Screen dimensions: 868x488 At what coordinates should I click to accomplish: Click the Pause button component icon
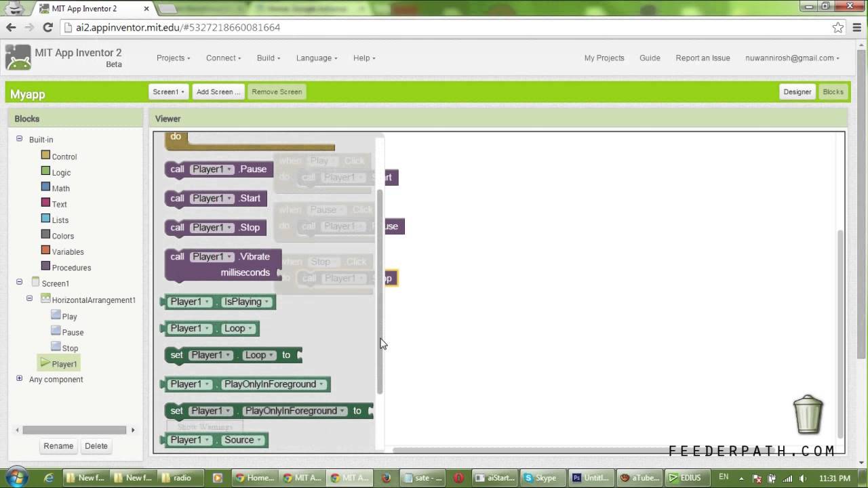click(56, 330)
